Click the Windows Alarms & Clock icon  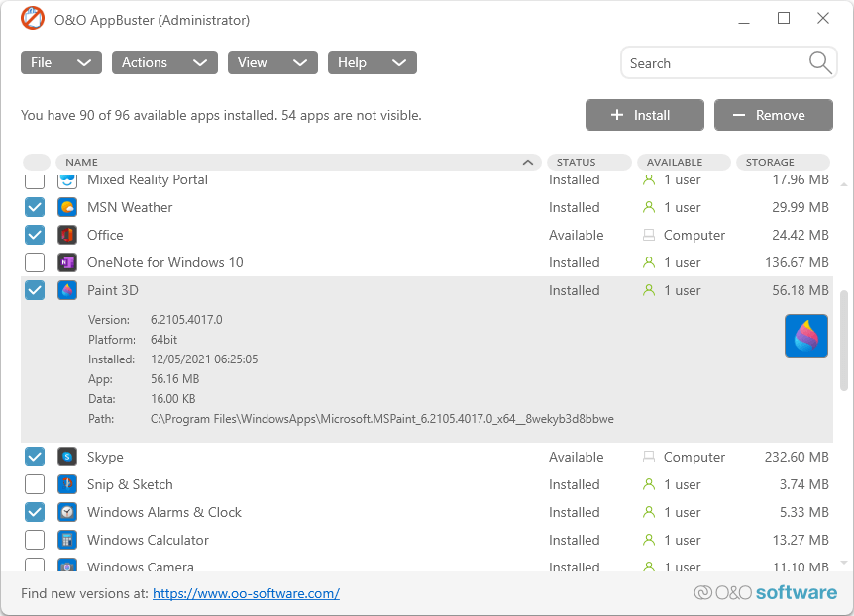point(67,512)
